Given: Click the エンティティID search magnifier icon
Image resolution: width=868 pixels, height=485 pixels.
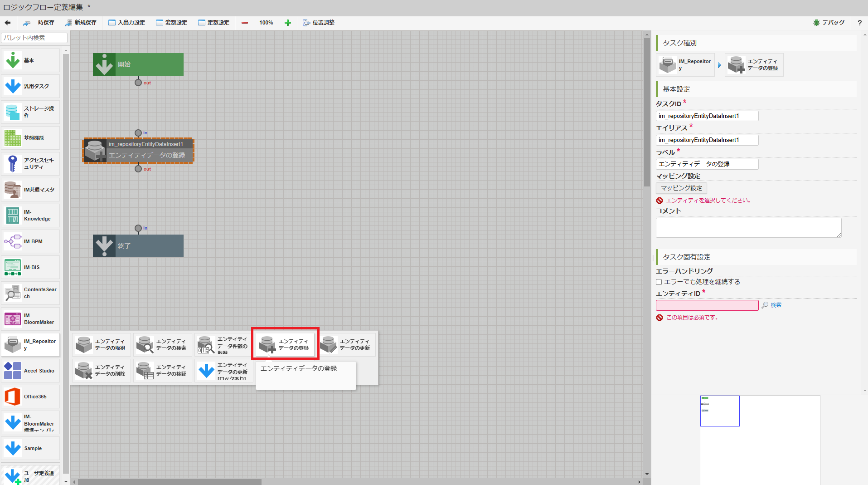Looking at the screenshot, I should pos(765,305).
